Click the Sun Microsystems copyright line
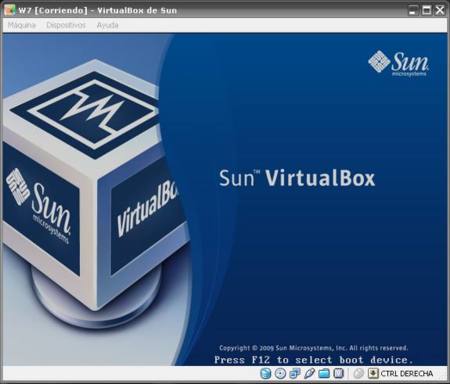The image size is (450, 384). [313, 348]
